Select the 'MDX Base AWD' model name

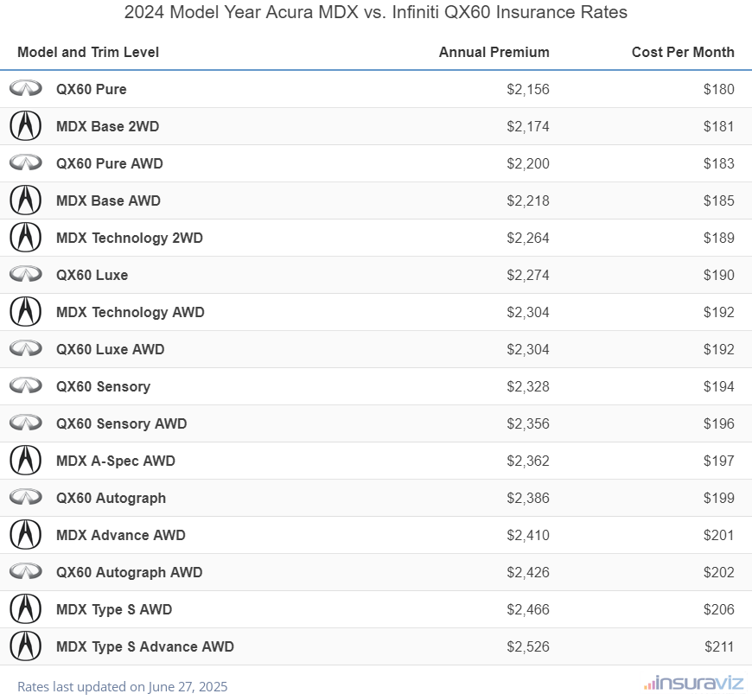click(x=108, y=200)
